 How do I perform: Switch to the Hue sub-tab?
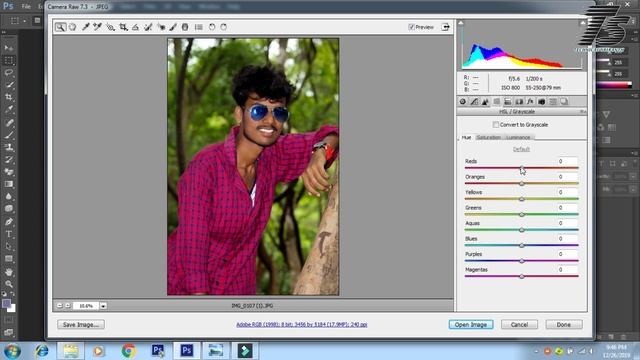coord(467,138)
